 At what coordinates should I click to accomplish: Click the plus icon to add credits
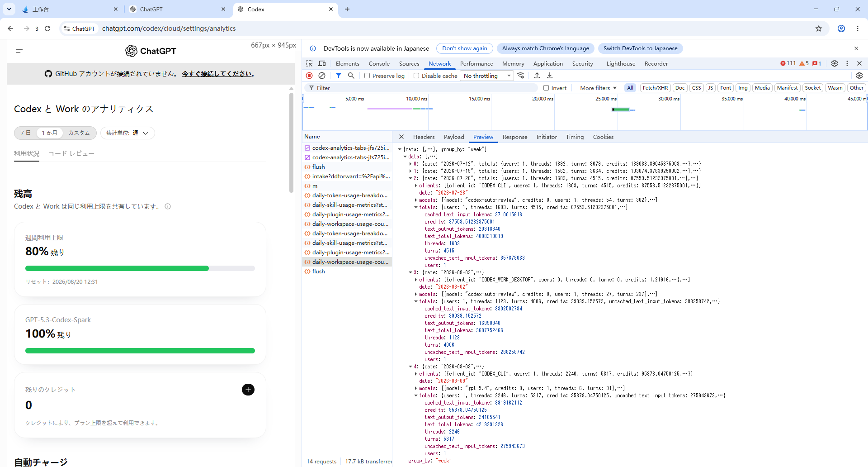coord(248,390)
